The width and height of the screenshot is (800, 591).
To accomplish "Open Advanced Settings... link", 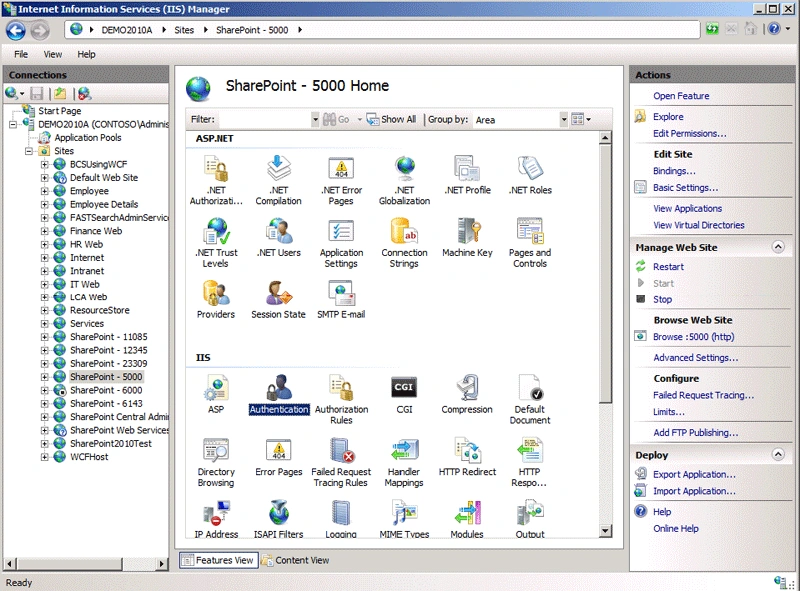I will point(695,358).
